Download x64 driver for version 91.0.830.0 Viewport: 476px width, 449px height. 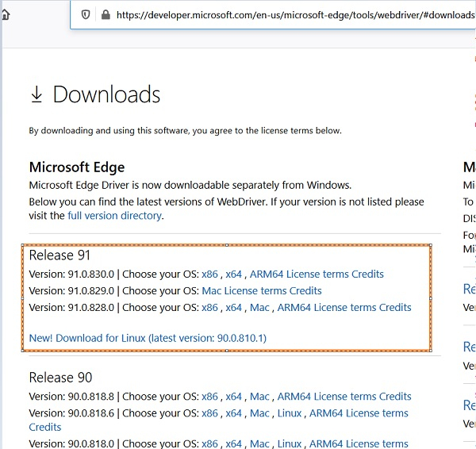point(233,274)
